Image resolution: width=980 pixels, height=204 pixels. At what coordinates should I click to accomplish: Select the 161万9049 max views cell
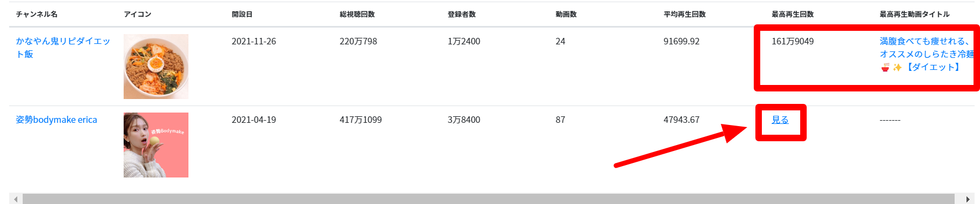[793, 41]
